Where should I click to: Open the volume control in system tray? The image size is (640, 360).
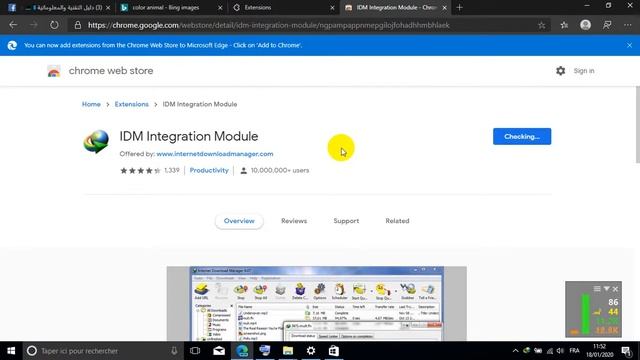pos(560,351)
